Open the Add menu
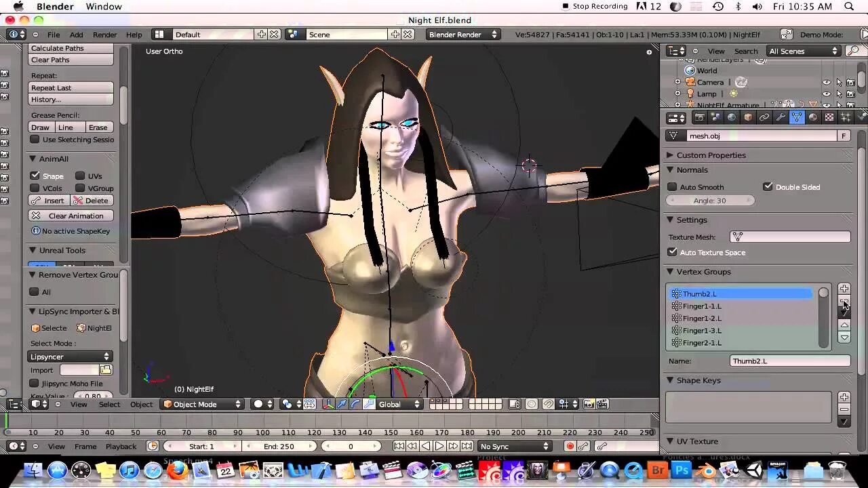This screenshot has height=488, width=868. pyautogui.click(x=77, y=35)
